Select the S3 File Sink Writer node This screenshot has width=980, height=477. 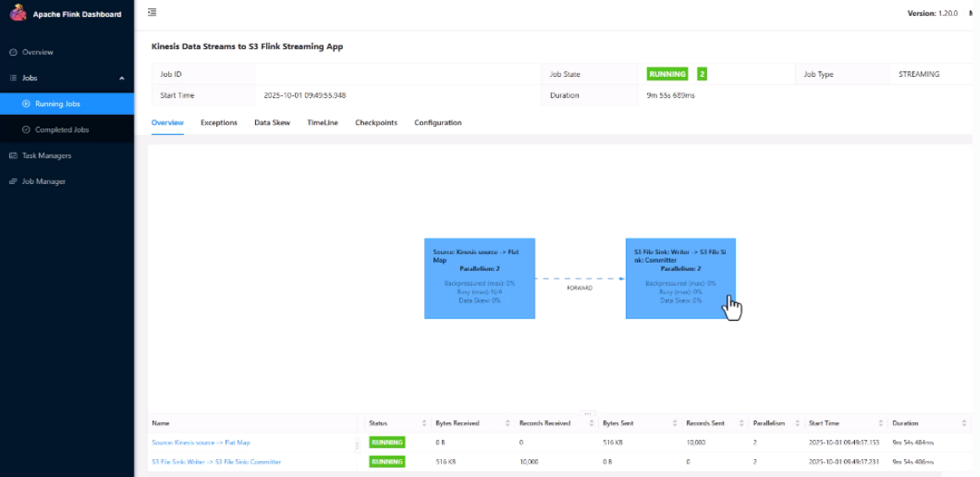[681, 279]
